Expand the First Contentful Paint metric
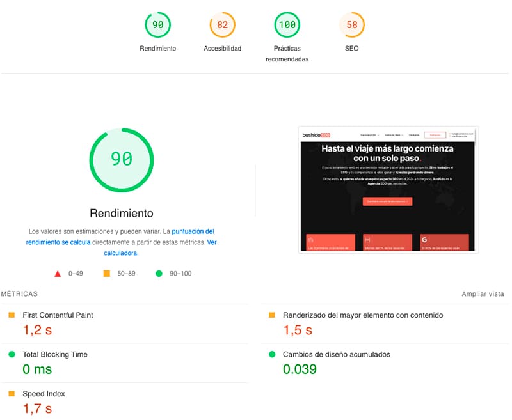The height and width of the screenshot is (420, 512). [58, 315]
